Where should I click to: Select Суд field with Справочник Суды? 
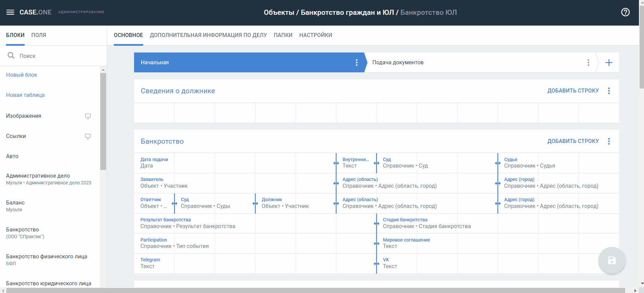(215, 203)
